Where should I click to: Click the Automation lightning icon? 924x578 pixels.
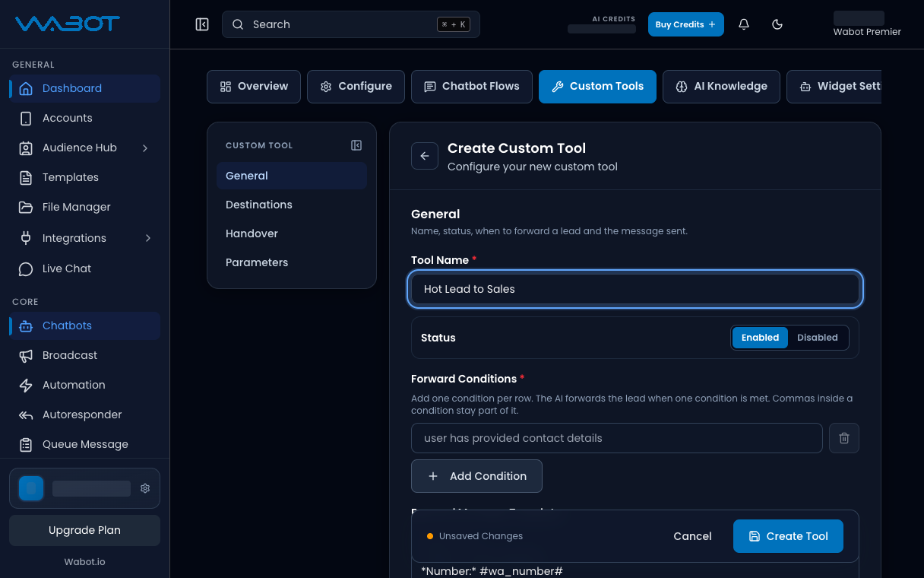point(26,385)
